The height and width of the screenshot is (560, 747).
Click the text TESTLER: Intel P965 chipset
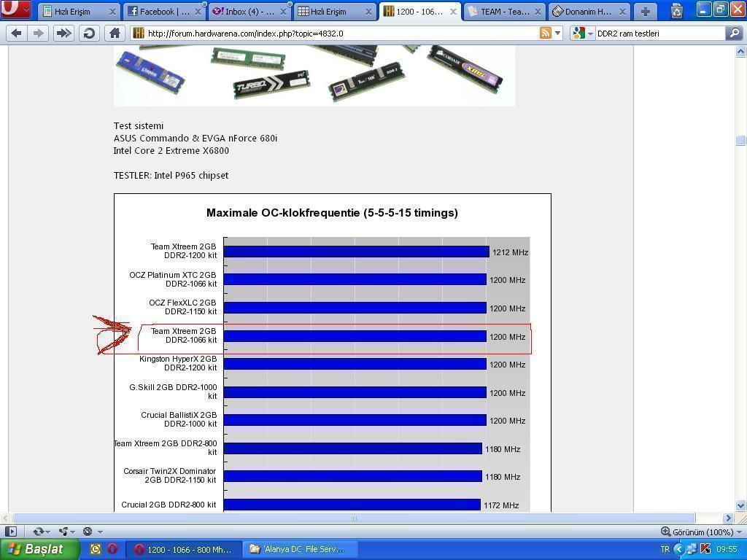(171, 175)
